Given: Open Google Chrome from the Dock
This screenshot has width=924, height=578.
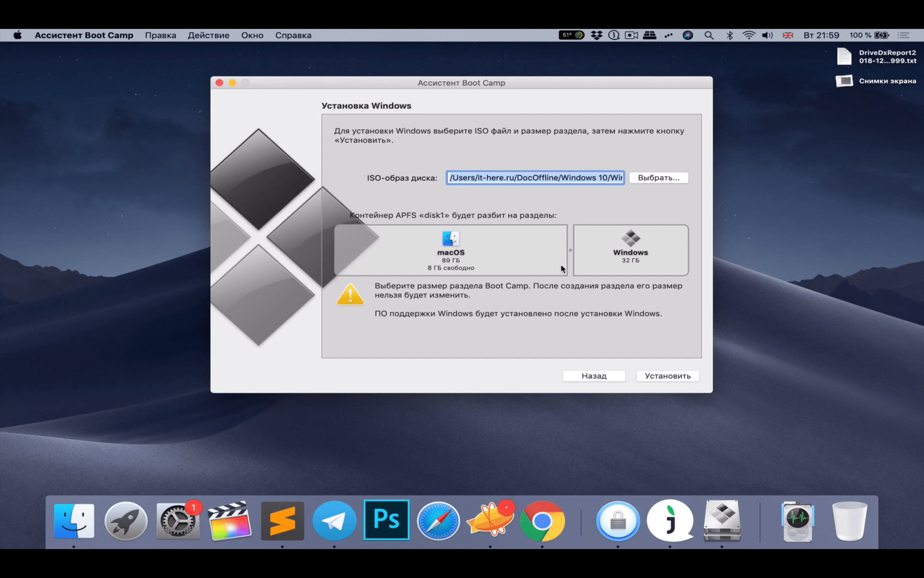Looking at the screenshot, I should [x=542, y=521].
